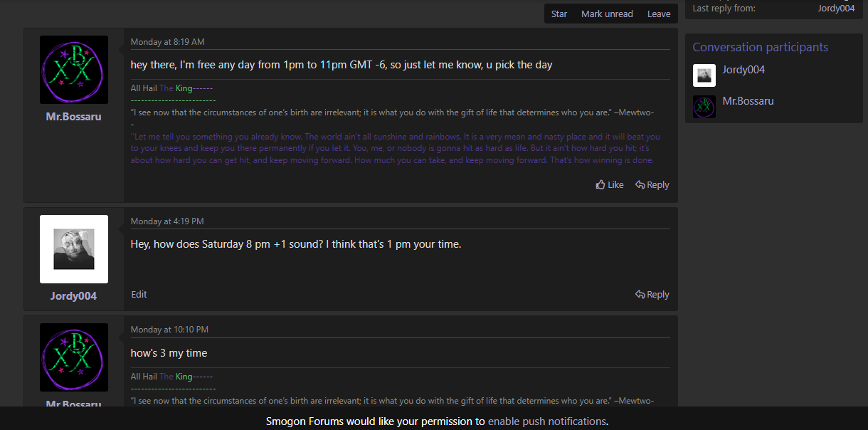Click the Like thumbs-up icon on first message
The height and width of the screenshot is (430, 868).
600,185
